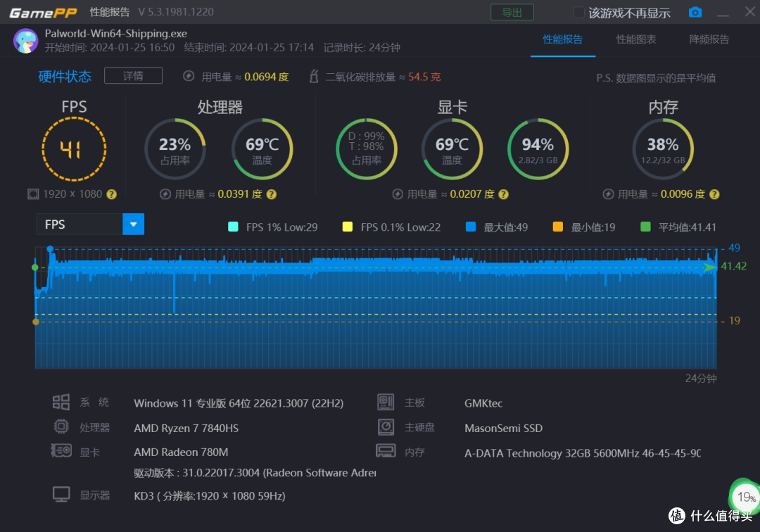Screen dimensions: 760x532
Task: Click the green arrow at 41.42 average line
Action: [x=711, y=267]
